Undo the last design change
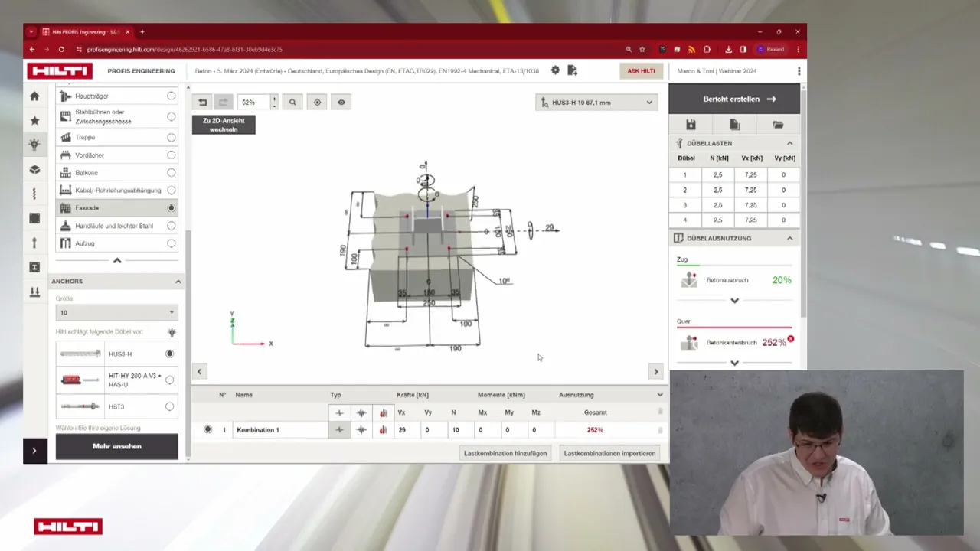The width and height of the screenshot is (980, 551). coord(202,102)
